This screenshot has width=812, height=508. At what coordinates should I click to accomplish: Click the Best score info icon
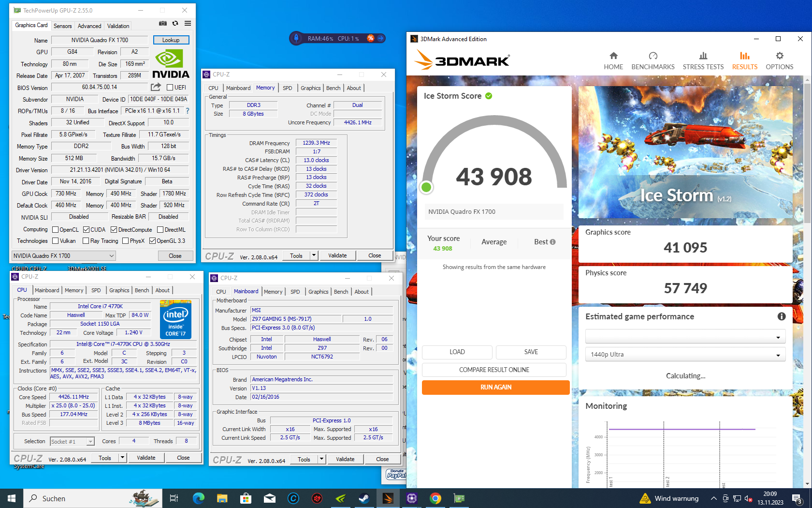coord(552,242)
